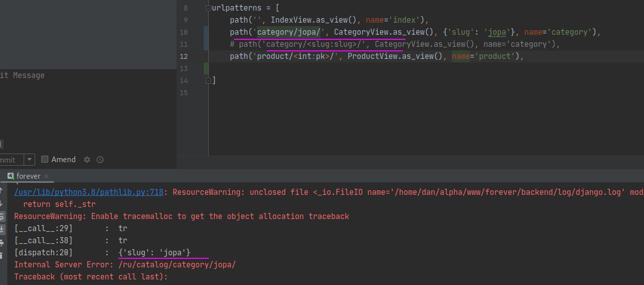
Task: Open the pathlib.py:718 link
Action: coord(89,192)
